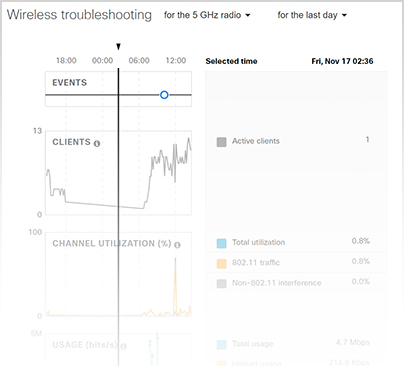Viewport: 404px width, 366px height.
Task: Click the Events panel title
Action: pyautogui.click(x=69, y=83)
